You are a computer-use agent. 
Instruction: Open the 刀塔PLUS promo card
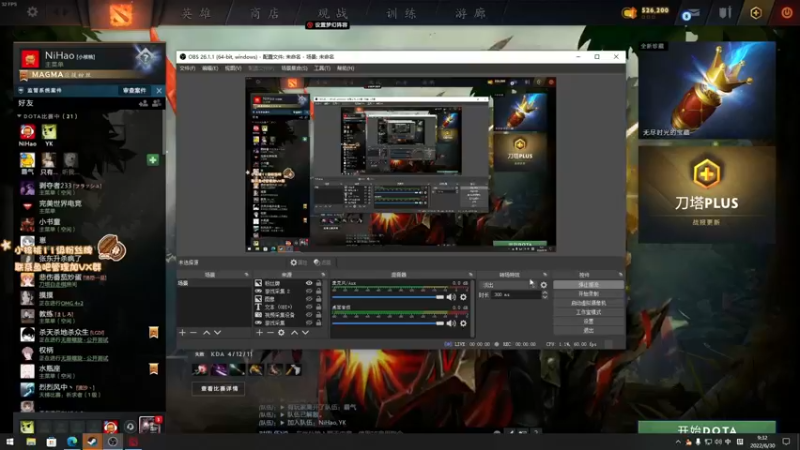click(x=707, y=194)
